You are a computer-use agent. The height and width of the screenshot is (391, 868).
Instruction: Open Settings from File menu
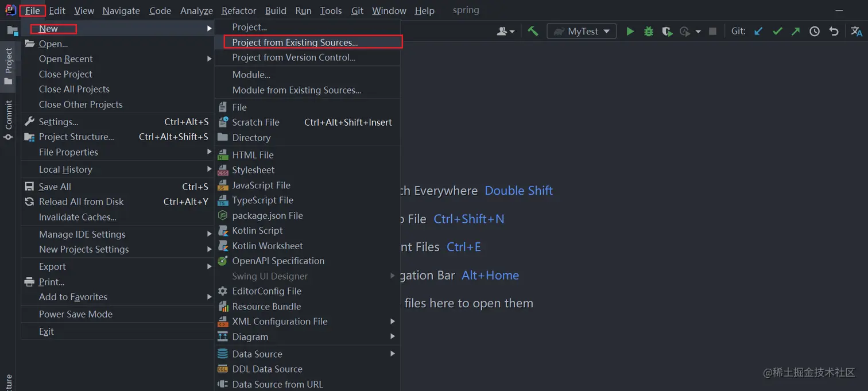(118, 122)
